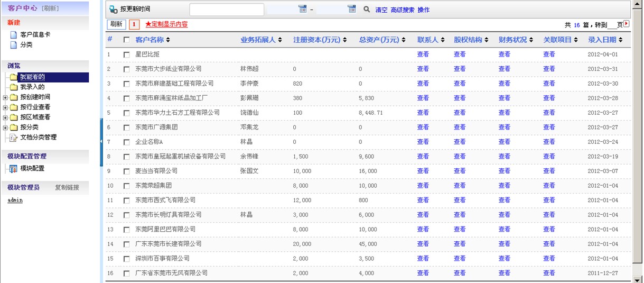This screenshot has width=644, height=283.
Task: Click 查看 联系人 for 星巴比拒
Action: [x=423, y=54]
